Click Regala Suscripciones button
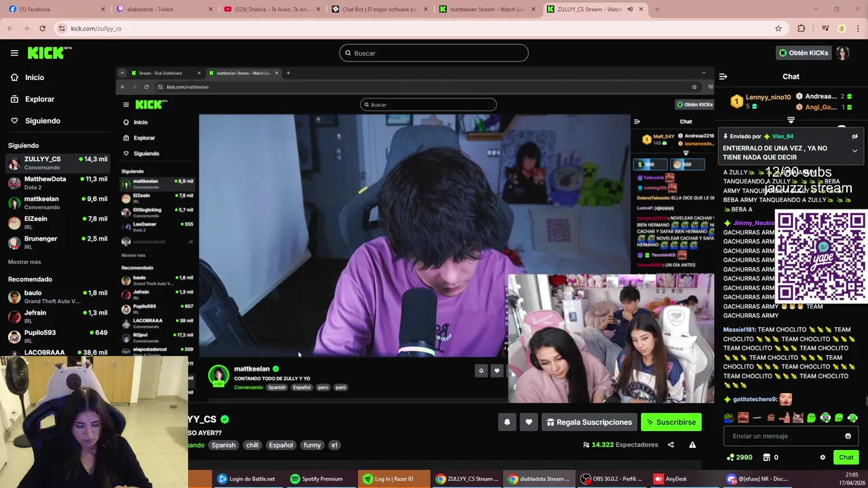 589,422
